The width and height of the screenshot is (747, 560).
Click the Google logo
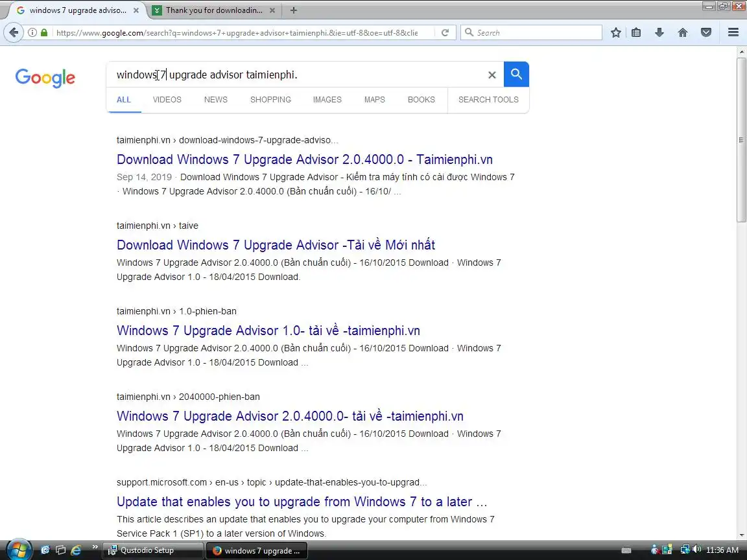click(45, 78)
